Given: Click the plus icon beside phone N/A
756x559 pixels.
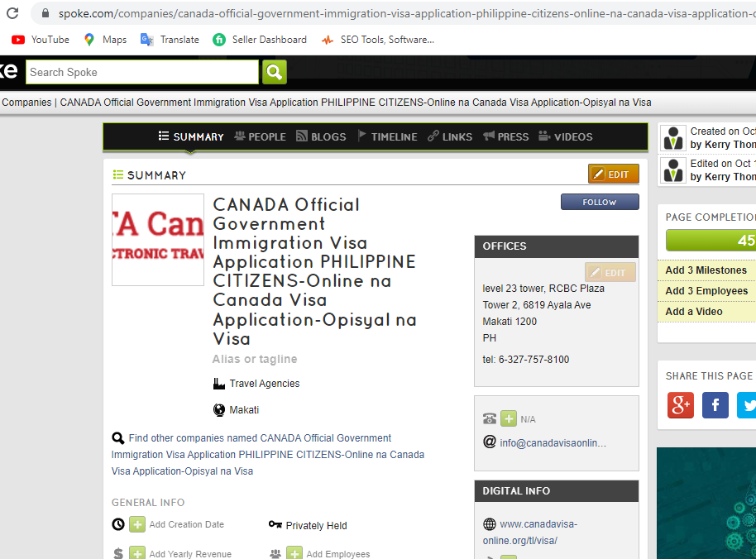Looking at the screenshot, I should [508, 418].
